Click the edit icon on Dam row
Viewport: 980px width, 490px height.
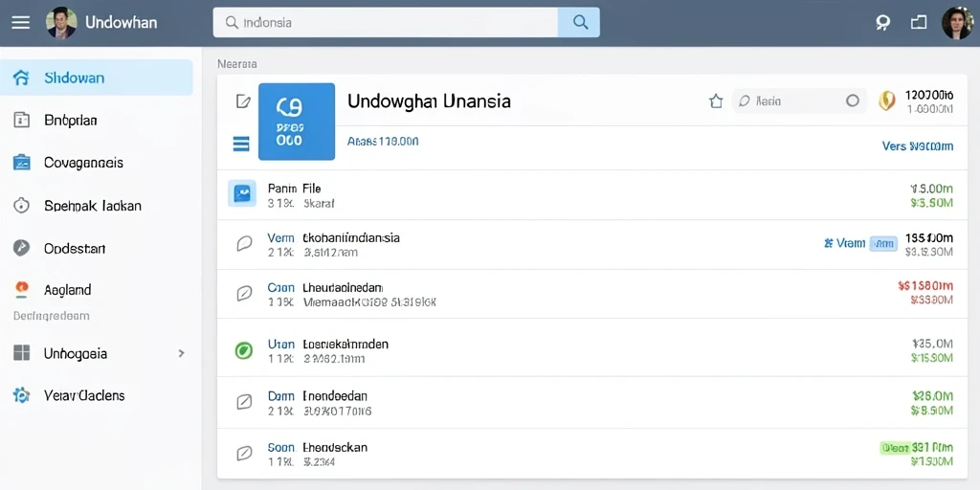tap(244, 402)
